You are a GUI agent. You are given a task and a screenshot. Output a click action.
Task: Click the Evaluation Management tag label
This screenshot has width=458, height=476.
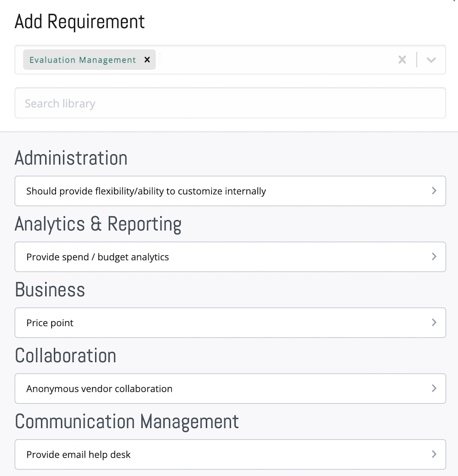click(82, 60)
